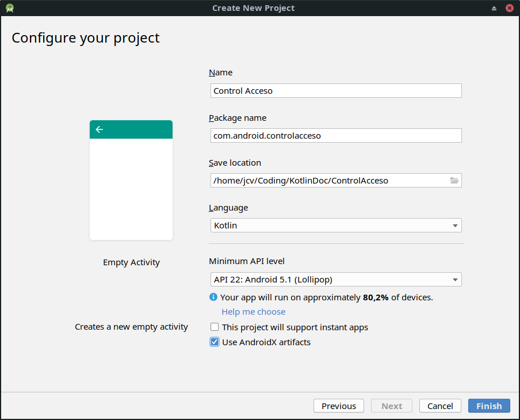Image resolution: width=520 pixels, height=420 pixels.
Task: Click the Finish button
Action: [489, 406]
